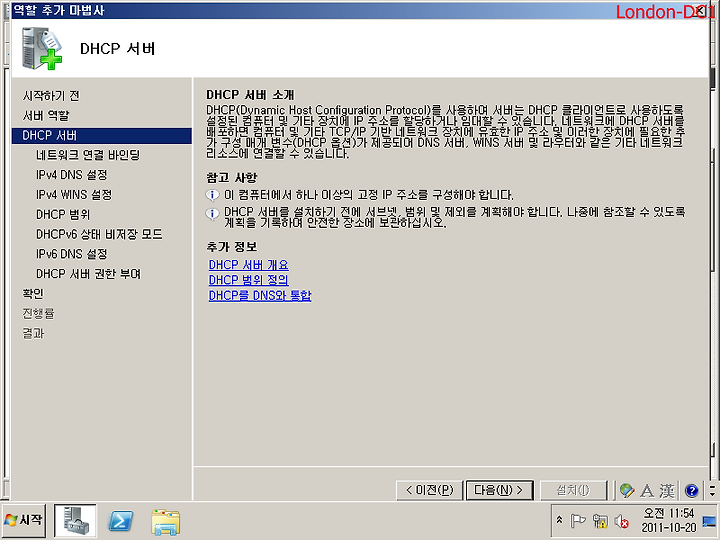Image resolution: width=720 pixels, height=540 pixels.
Task: Show hidden tray icons chevron
Action: pyautogui.click(x=559, y=520)
